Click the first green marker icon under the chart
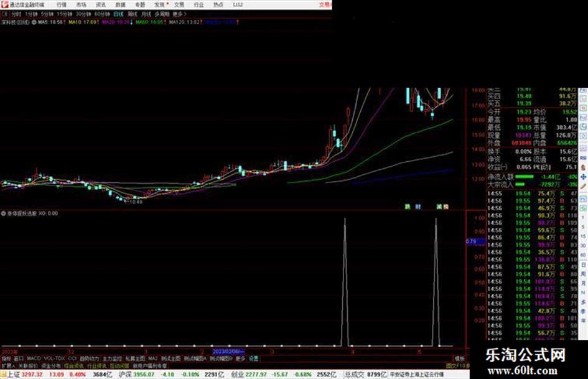The image size is (588, 379). tap(408, 207)
